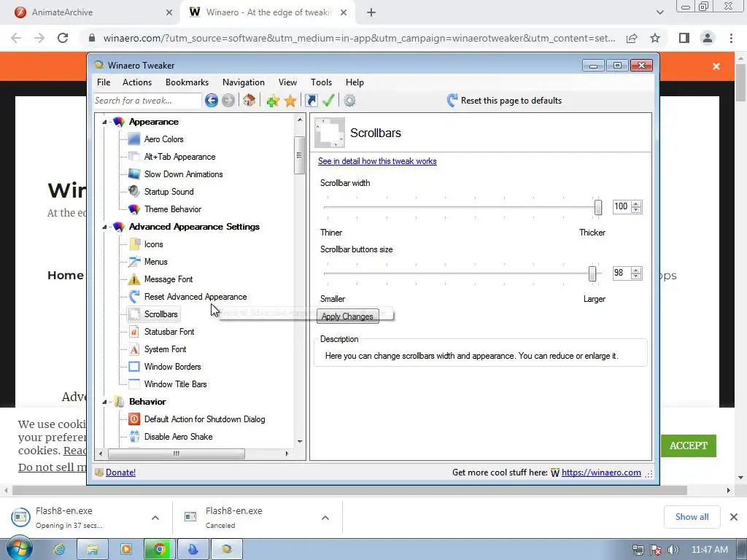Click the Scrollbar buttons size slider thumb
747x560 pixels.
[x=592, y=274]
